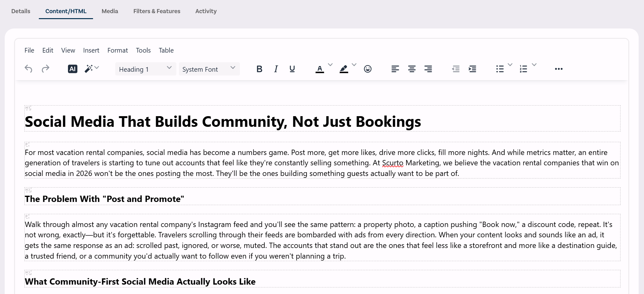
Task: Toggle italic formatting
Action: [x=276, y=69]
